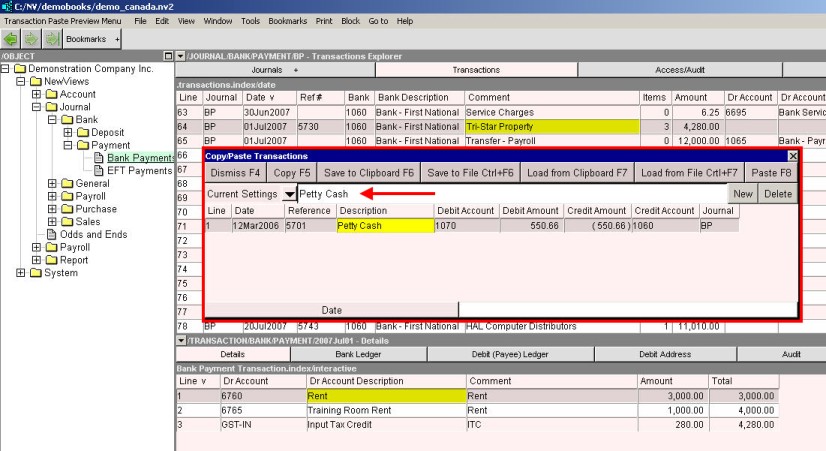Open the Transactions Explorer window dropdown arrow
The image size is (826, 451).
(x=180, y=56)
